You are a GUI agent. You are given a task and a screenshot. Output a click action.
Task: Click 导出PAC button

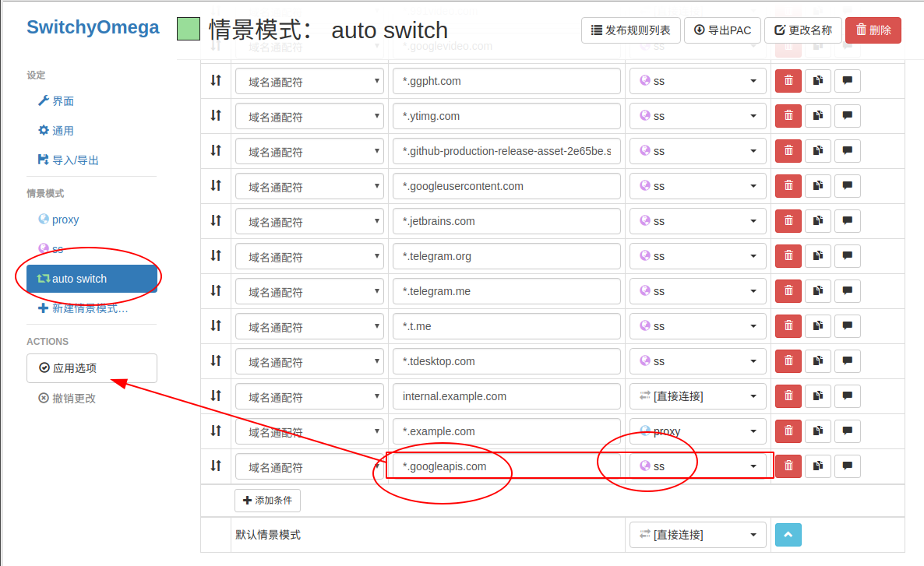(x=722, y=30)
